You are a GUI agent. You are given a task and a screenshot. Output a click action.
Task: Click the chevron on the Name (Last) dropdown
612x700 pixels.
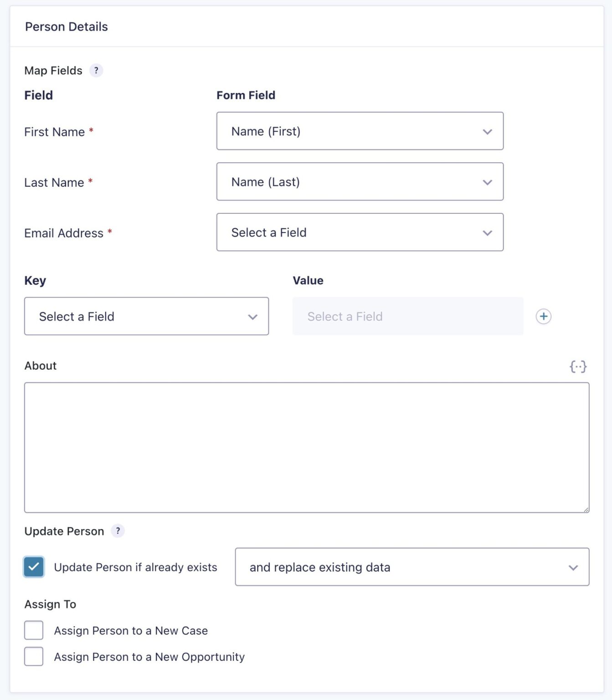pyautogui.click(x=487, y=182)
